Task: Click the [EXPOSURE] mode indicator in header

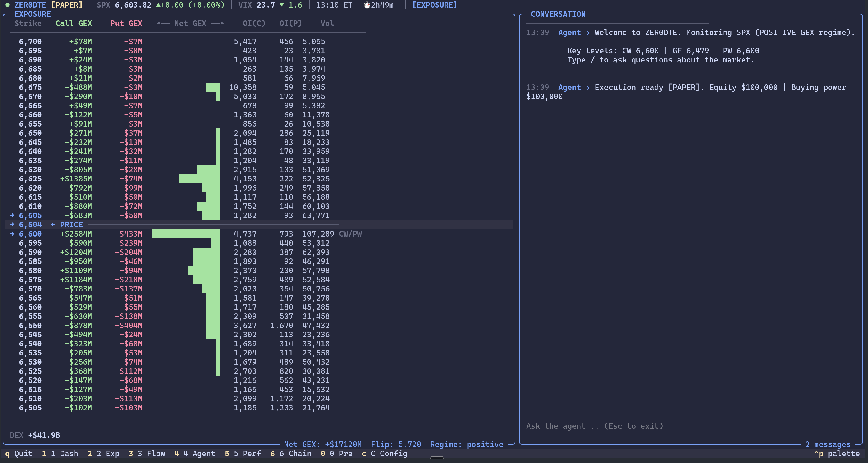Action: [x=435, y=5]
